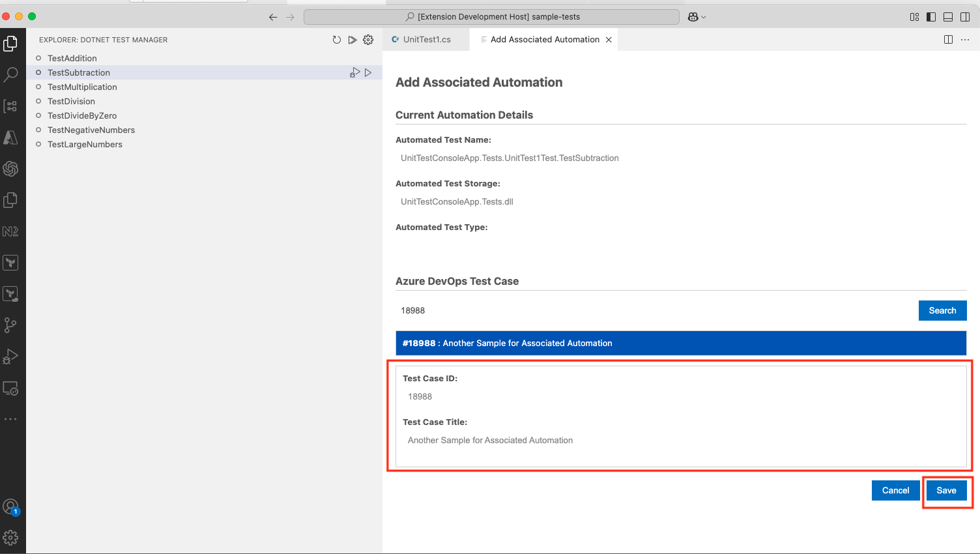This screenshot has height=554, width=980.
Task: Select the Add Associated Automation tab
Action: pyautogui.click(x=545, y=40)
